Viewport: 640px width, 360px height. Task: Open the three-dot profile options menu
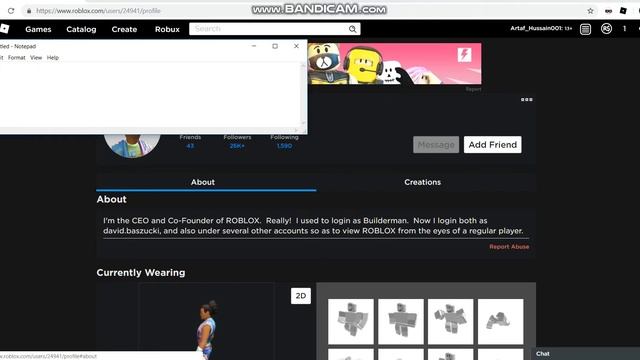coord(527,100)
